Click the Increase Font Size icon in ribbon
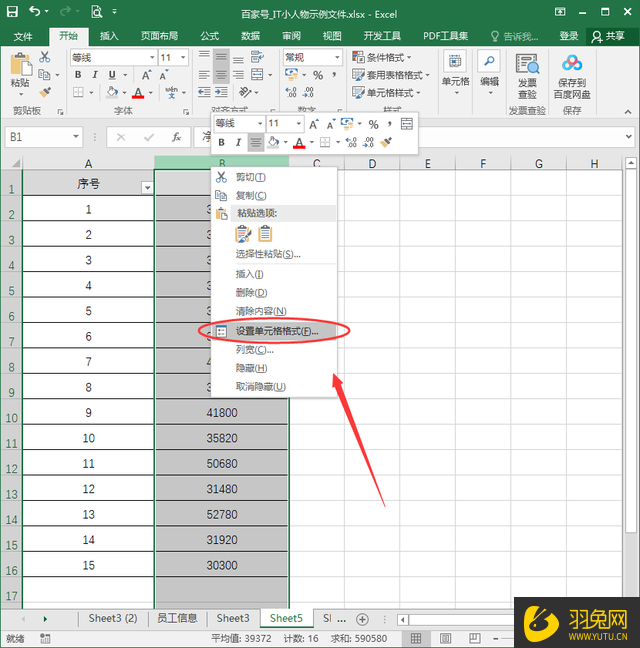Image resolution: width=640 pixels, height=648 pixels. (x=146, y=75)
